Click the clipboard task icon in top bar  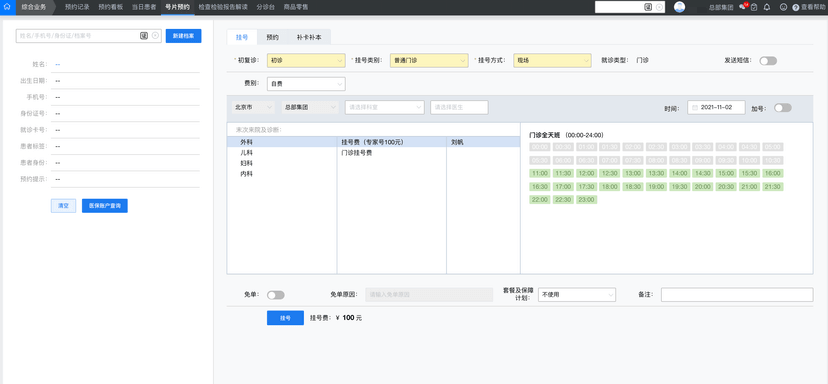pyautogui.click(x=754, y=7)
